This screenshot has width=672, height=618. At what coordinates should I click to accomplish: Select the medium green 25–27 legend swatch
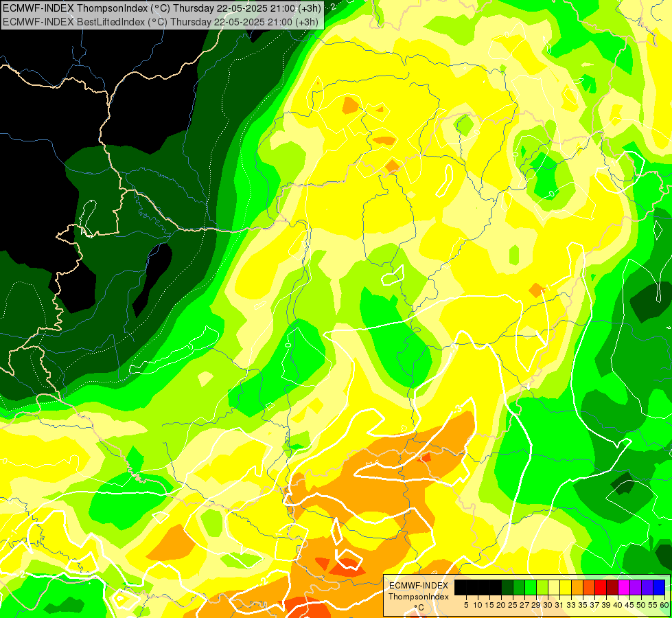pyautogui.click(x=519, y=587)
